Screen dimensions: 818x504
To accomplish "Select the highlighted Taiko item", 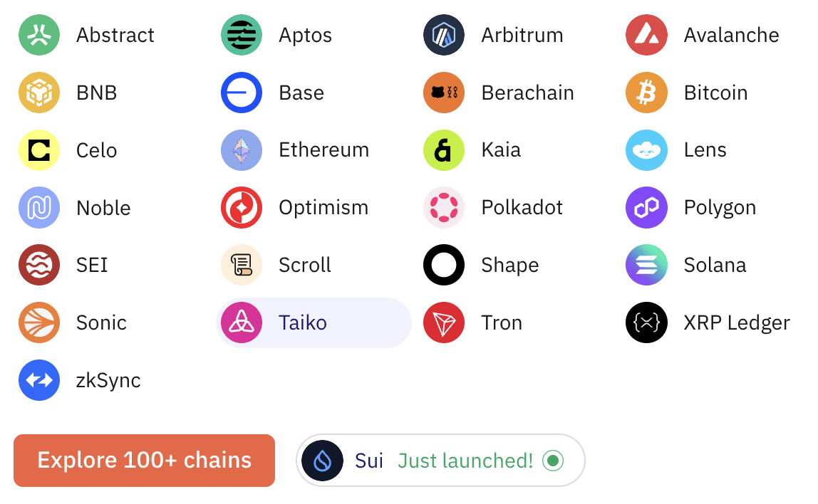I will pos(314,322).
